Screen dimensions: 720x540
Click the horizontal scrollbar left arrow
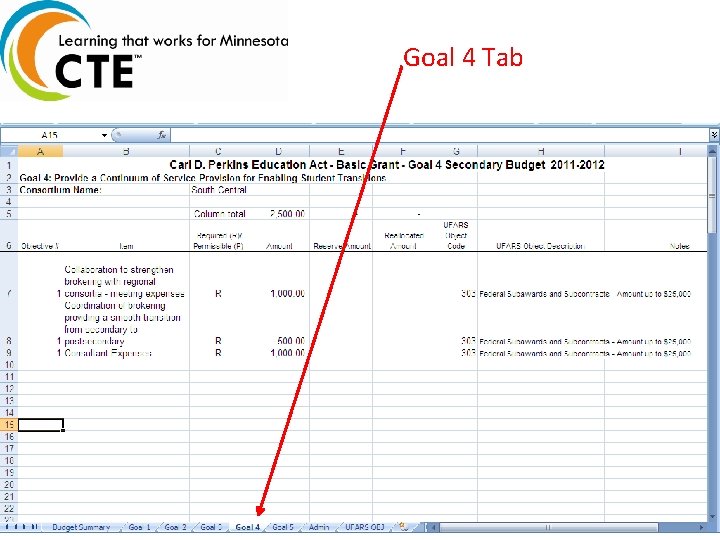coord(433,527)
